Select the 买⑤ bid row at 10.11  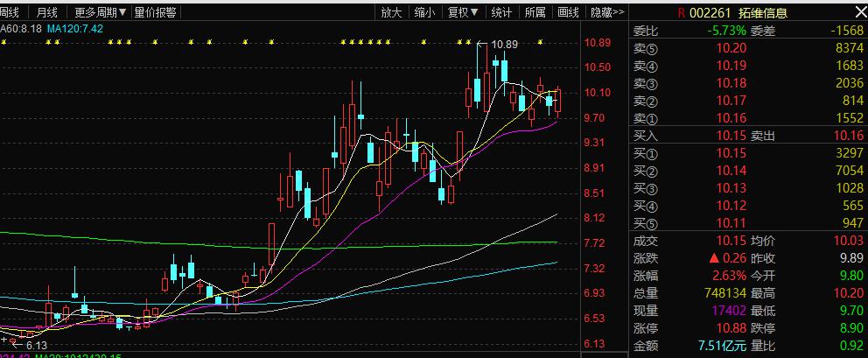[x=748, y=223]
